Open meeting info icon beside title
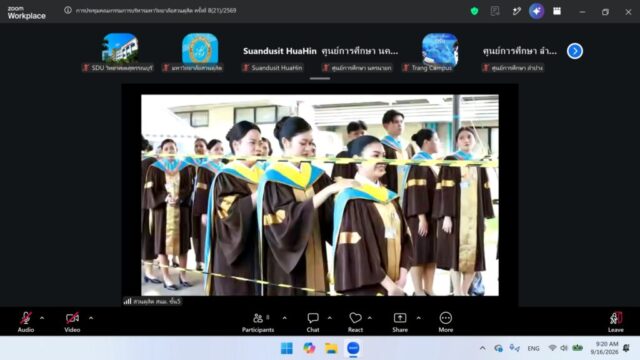Screen dimensions: 640x360 (x=68, y=10)
